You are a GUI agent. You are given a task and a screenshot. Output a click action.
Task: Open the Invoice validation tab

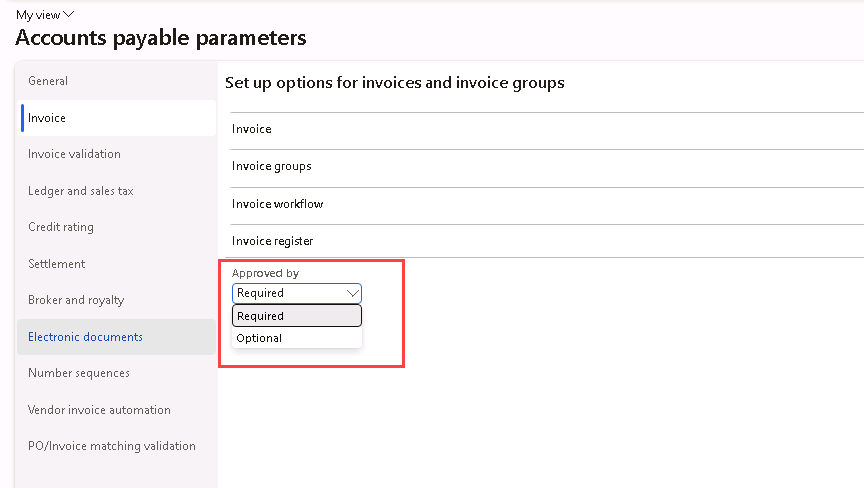74,154
